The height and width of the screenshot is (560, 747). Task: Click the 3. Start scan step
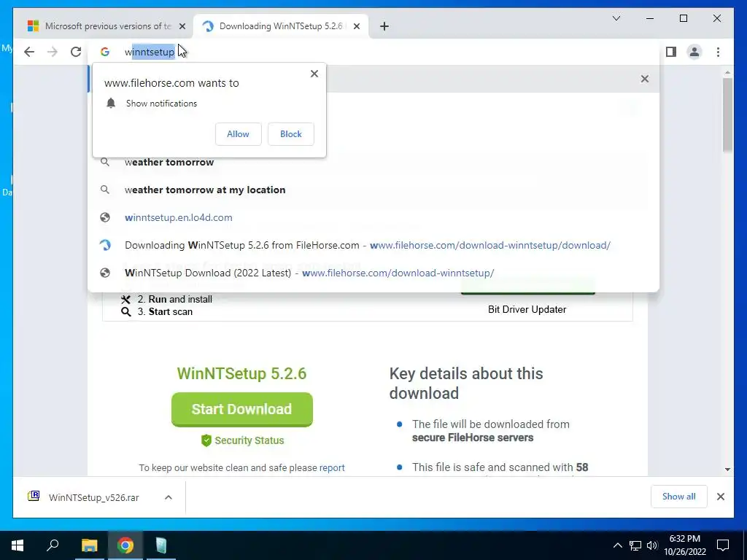coord(165,312)
